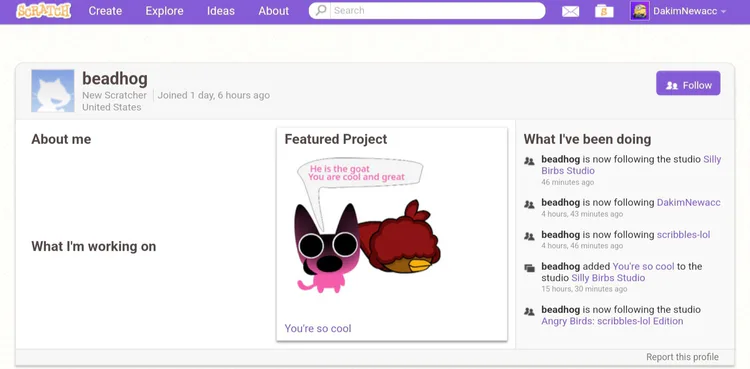Open the Create menu
This screenshot has height=369, width=750.
coord(105,11)
